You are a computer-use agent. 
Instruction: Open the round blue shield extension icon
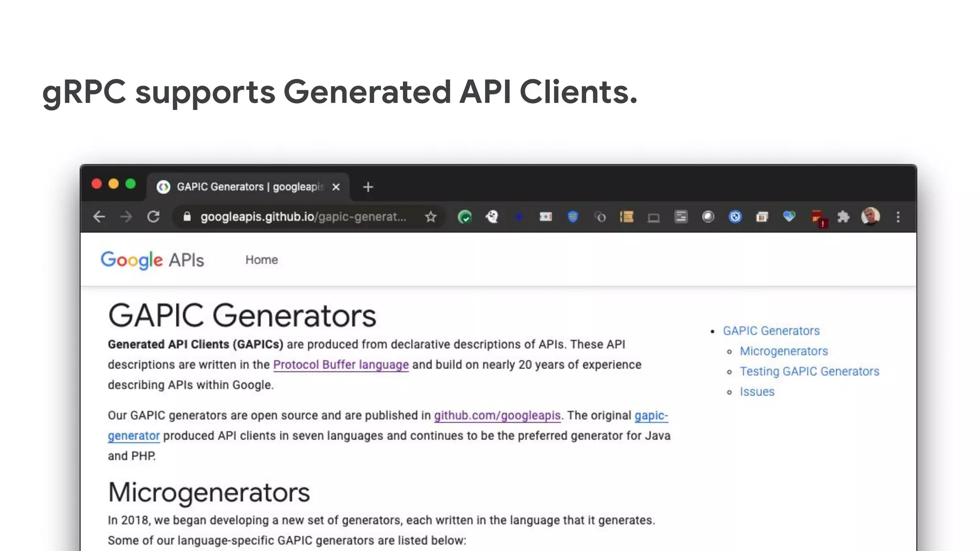[x=735, y=217]
